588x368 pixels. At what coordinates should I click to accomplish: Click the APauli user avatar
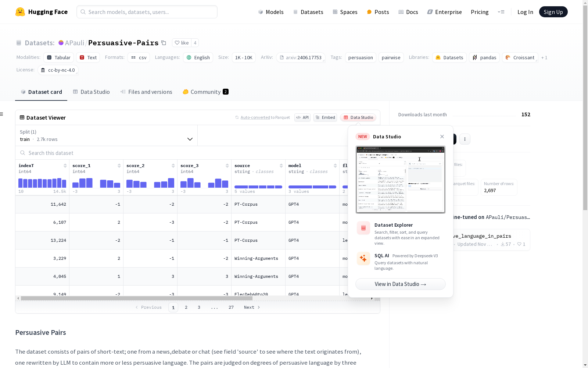coord(61,43)
